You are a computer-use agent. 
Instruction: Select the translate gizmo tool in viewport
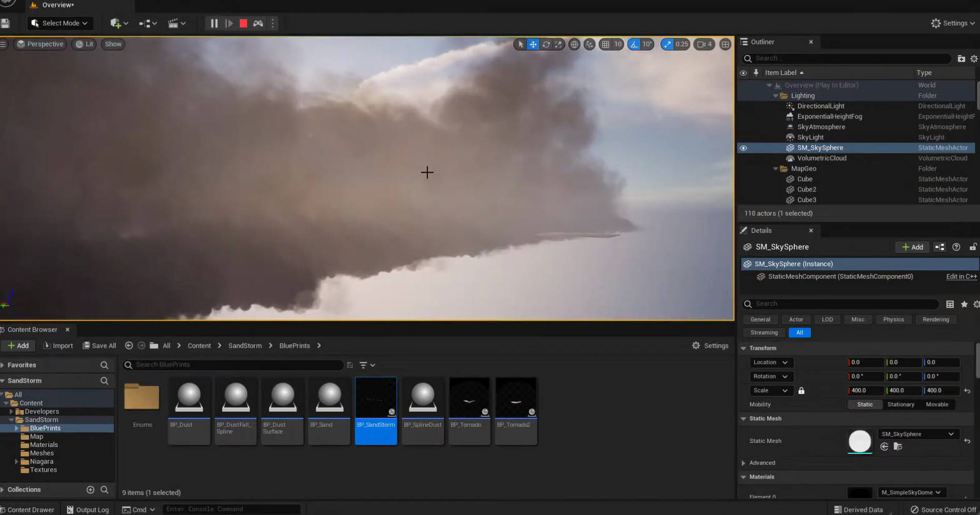point(533,44)
